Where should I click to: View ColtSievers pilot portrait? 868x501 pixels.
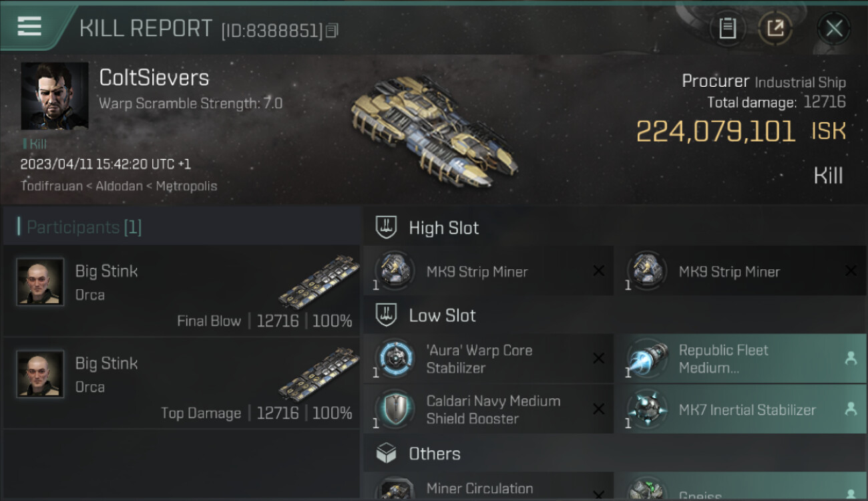pyautogui.click(x=55, y=96)
